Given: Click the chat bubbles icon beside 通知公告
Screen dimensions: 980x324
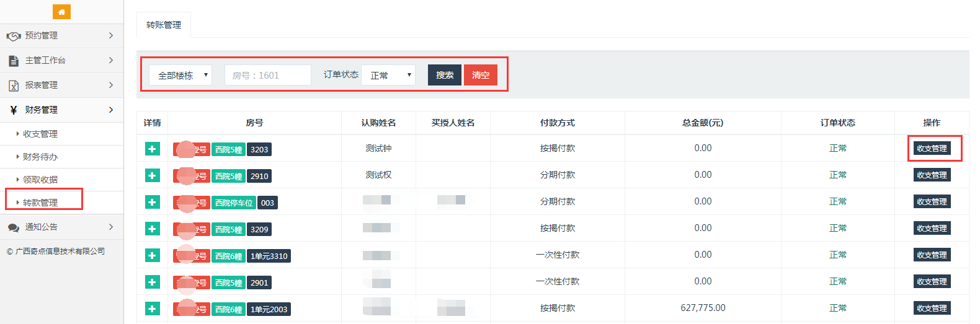Looking at the screenshot, I should [x=14, y=227].
